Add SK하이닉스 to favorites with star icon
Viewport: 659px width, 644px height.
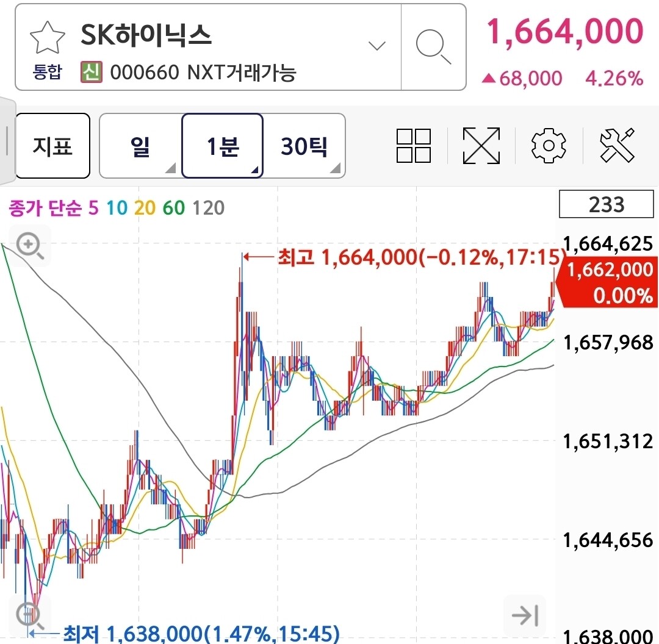48,37
